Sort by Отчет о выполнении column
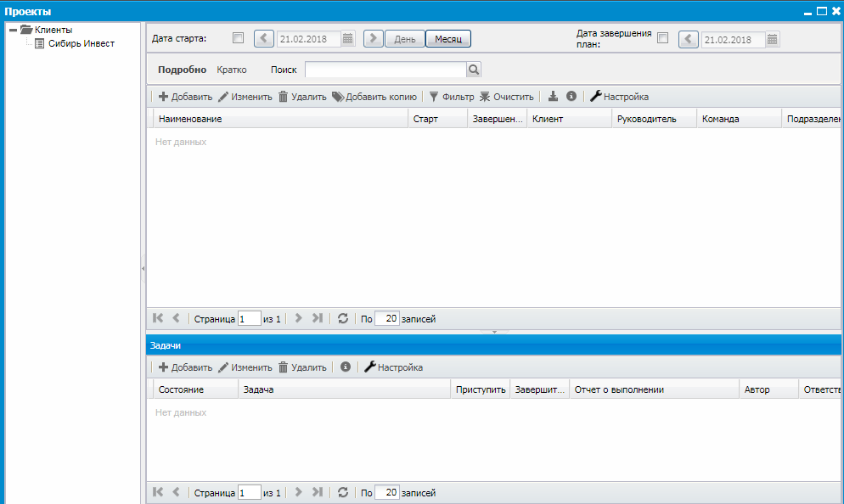The image size is (844, 504). (654, 389)
